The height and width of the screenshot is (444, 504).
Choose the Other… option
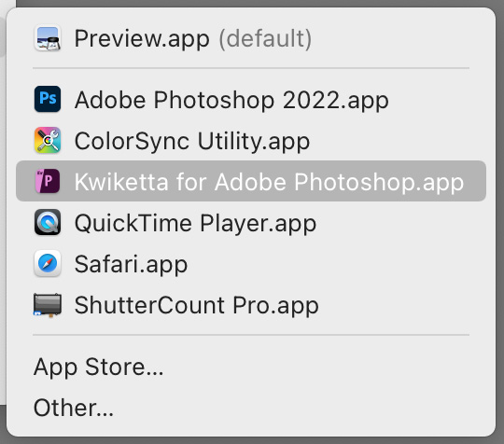click(x=74, y=408)
